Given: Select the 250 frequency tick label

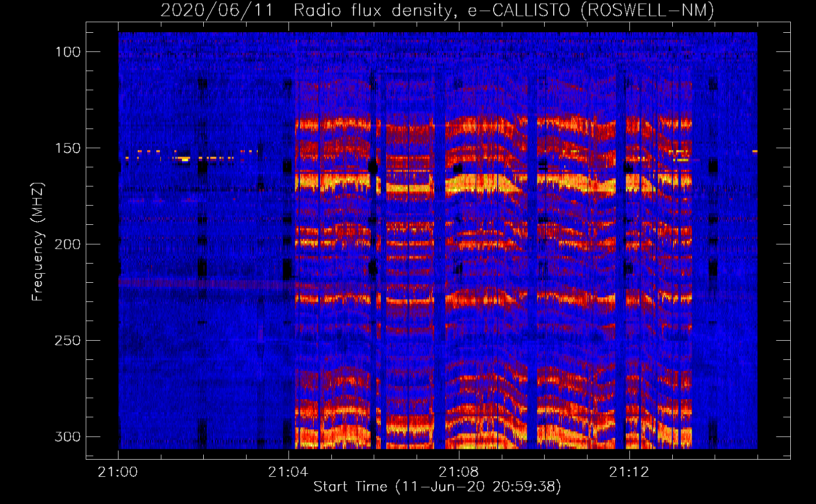Looking at the screenshot, I should [68, 341].
